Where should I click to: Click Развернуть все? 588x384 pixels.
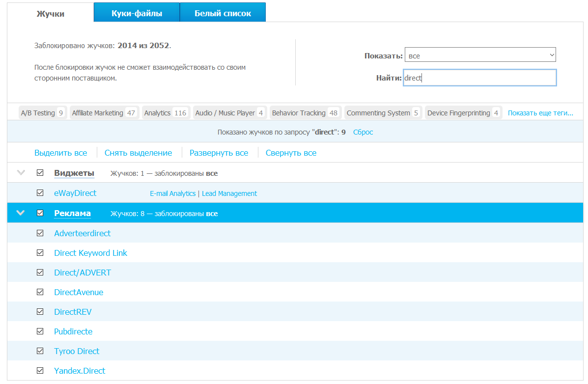coord(219,153)
